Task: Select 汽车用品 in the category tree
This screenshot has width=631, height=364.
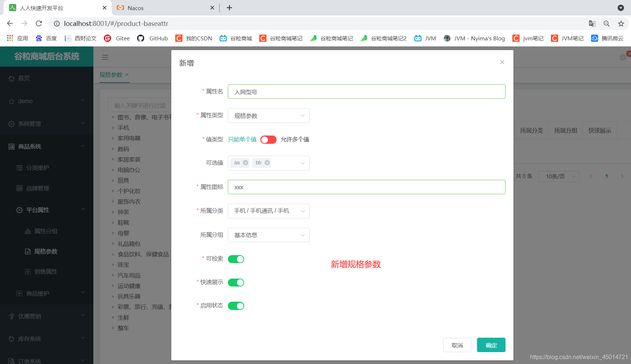Action: point(129,276)
